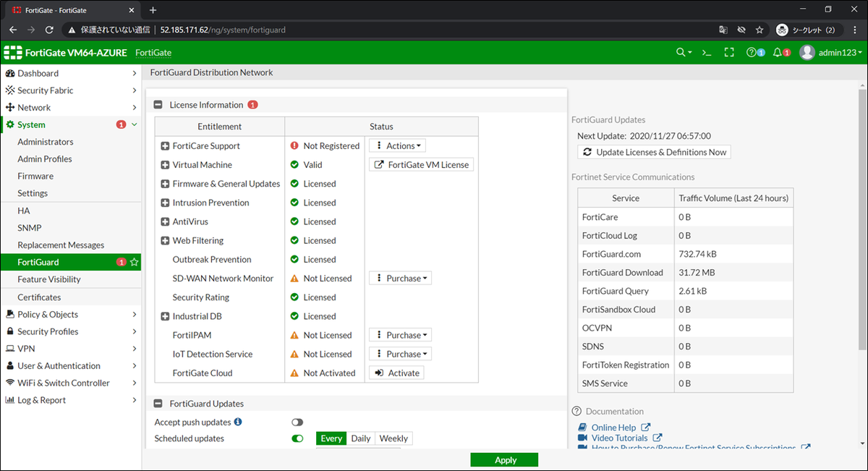Open the FortiGate VM License button
Image resolution: width=868 pixels, height=471 pixels.
pyautogui.click(x=422, y=164)
